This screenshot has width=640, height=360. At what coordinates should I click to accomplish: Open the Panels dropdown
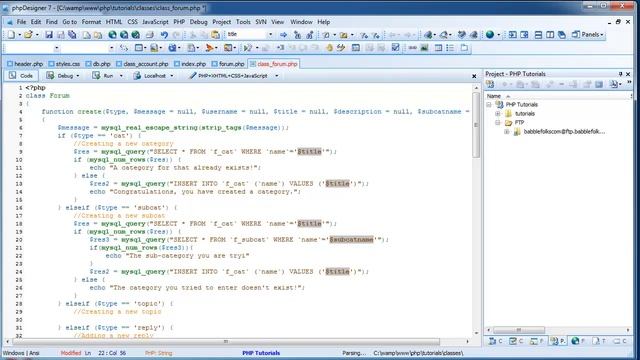[x=602, y=35]
